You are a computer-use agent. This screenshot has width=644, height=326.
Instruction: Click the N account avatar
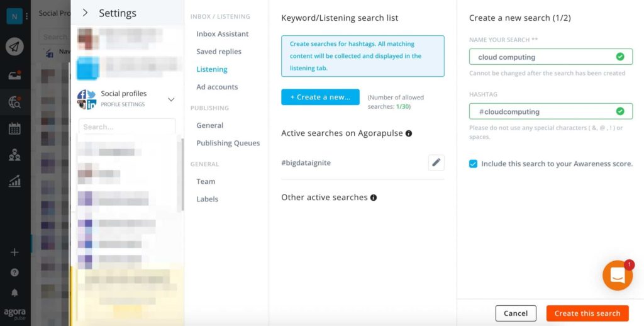pos(14,16)
